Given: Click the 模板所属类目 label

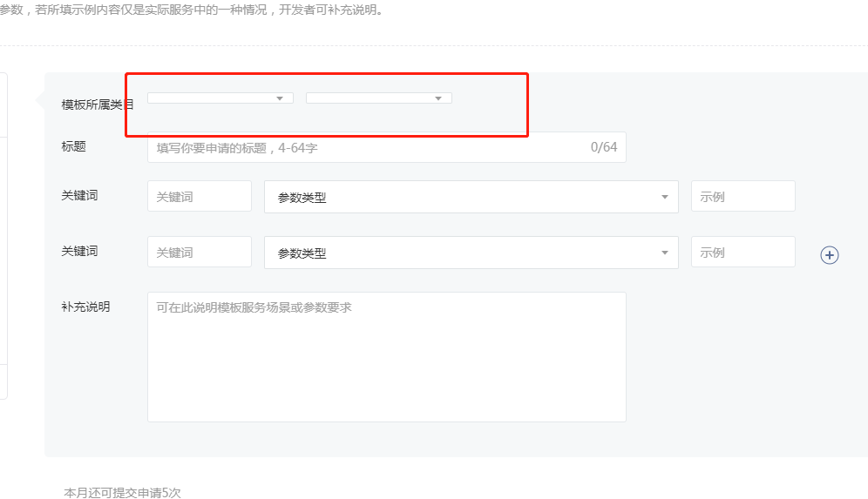Looking at the screenshot, I should coord(98,105).
